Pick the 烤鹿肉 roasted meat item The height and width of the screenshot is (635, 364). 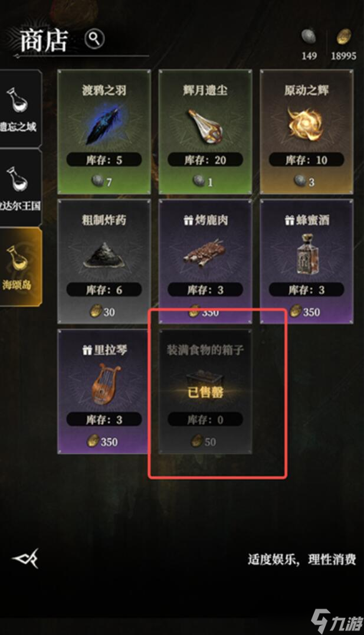204,253
